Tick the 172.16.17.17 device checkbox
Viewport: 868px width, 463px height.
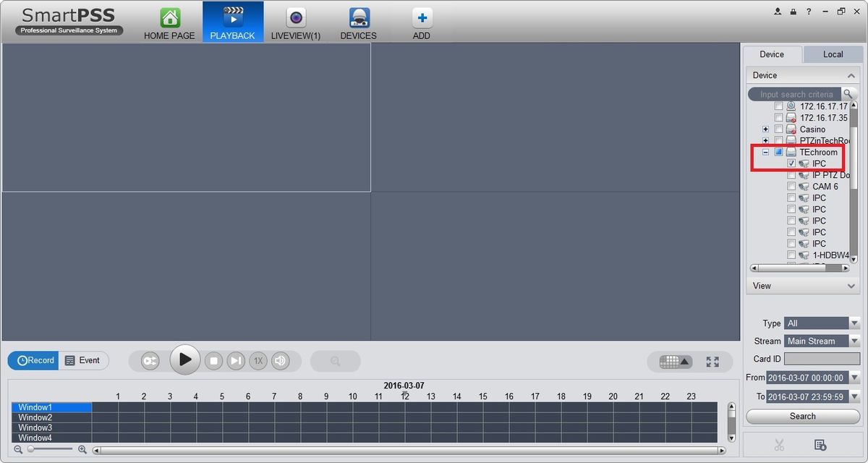779,106
